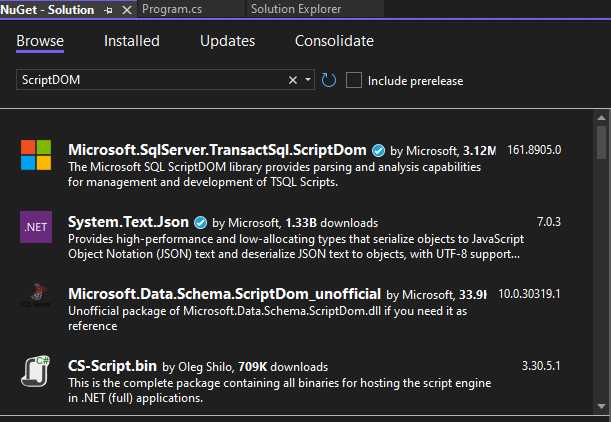Open the Updates tab
Viewport: 611px width, 422px height.
pos(228,41)
